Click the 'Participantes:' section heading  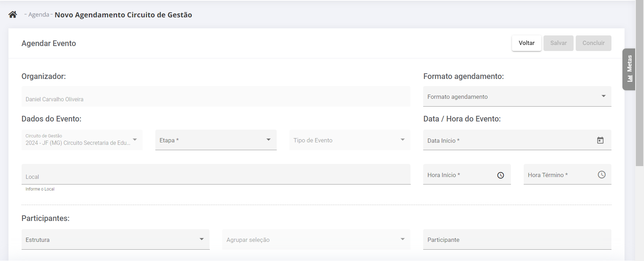[x=46, y=218]
